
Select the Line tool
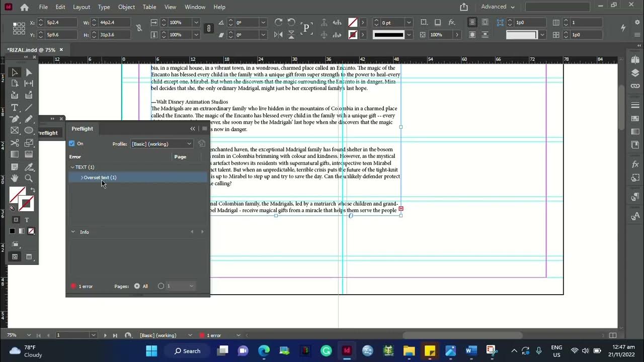(x=29, y=108)
